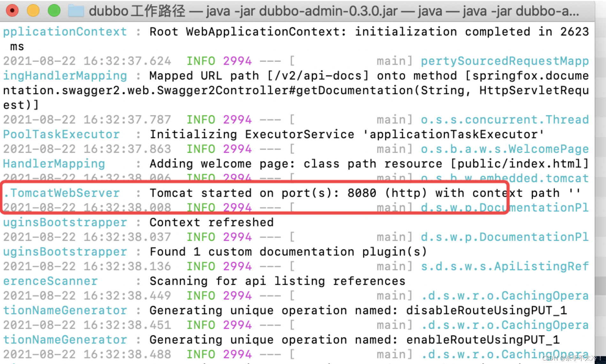Click the red close window button
The image size is (606, 364).
tap(12, 11)
